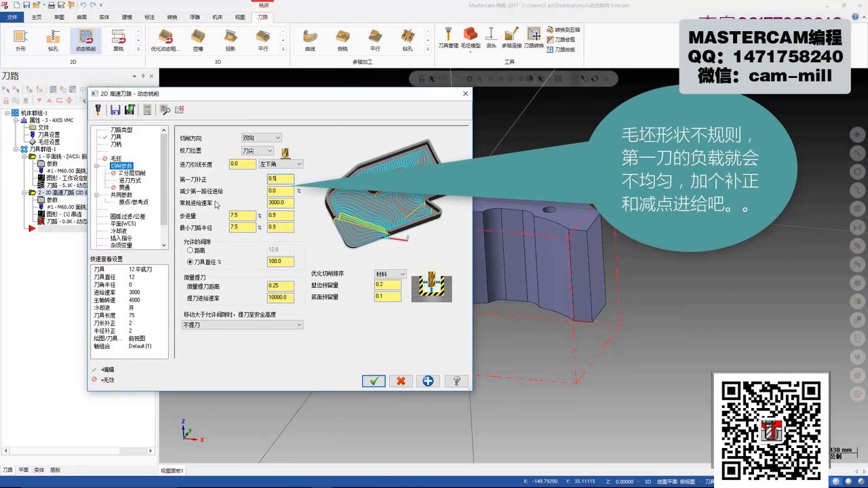Switch to the 平面 bottom panel tab
This screenshot has width=868, height=488.
coord(24,470)
